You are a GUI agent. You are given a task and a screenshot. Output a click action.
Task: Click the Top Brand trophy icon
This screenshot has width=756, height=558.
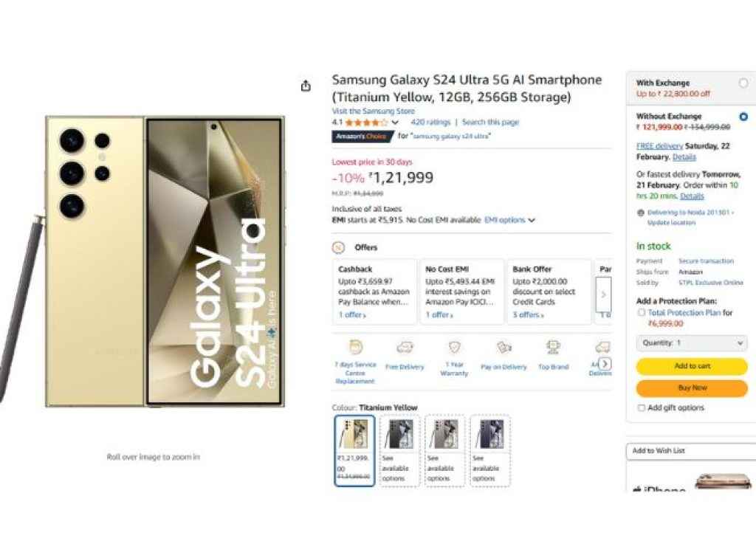click(x=553, y=348)
